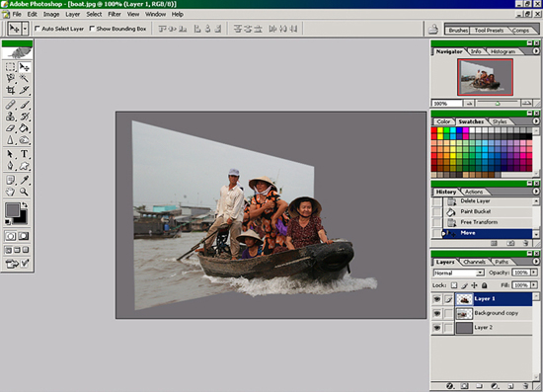Open the Fill percentage arrow
Image resolution: width=543 pixels, height=392 pixels.
(x=534, y=285)
